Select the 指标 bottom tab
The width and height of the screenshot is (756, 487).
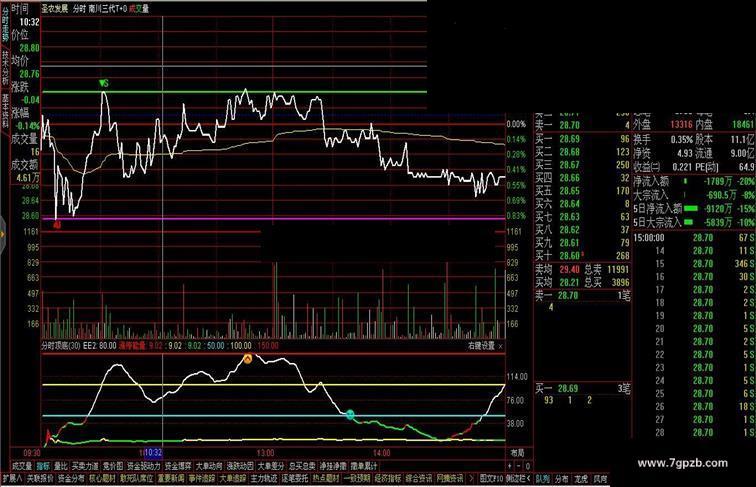(43, 466)
